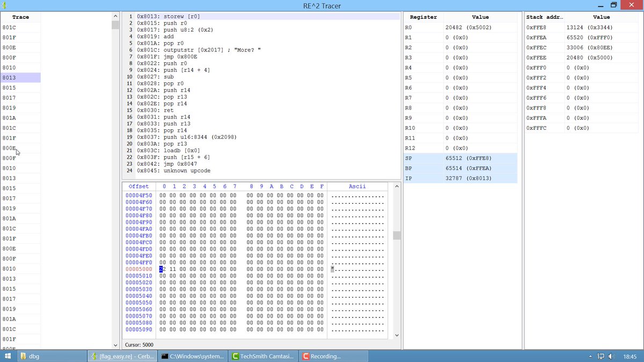
Task: Select the outputstr "More? " line at 0x801C
Action: 198,50
